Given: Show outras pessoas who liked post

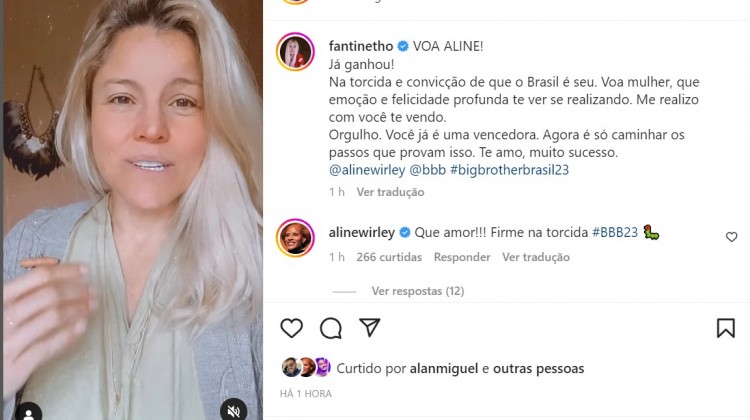Looking at the screenshot, I should 538,368.
